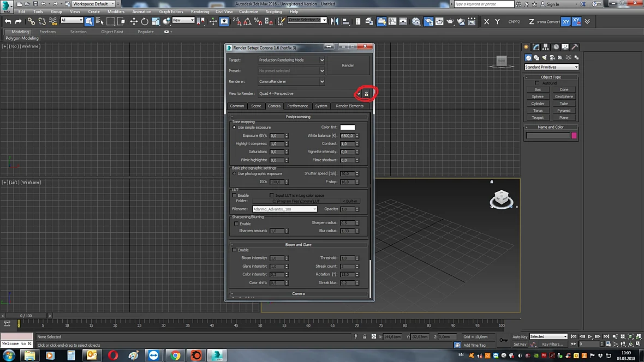The image size is (644, 362).
Task: Open the Preset dropdown
Action: pyautogui.click(x=291, y=70)
